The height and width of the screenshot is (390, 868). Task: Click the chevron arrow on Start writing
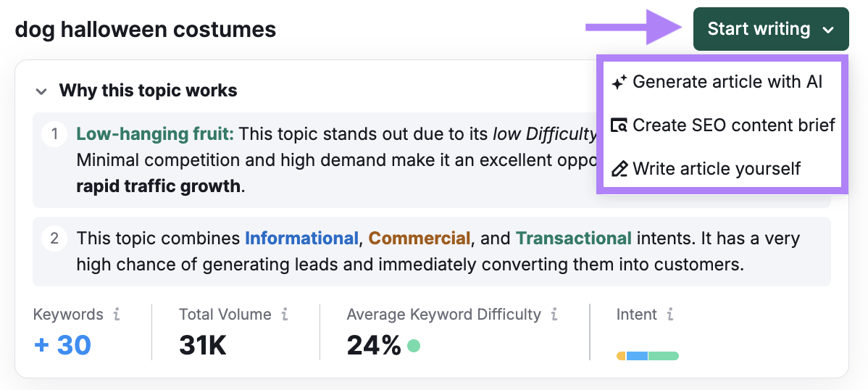(829, 30)
